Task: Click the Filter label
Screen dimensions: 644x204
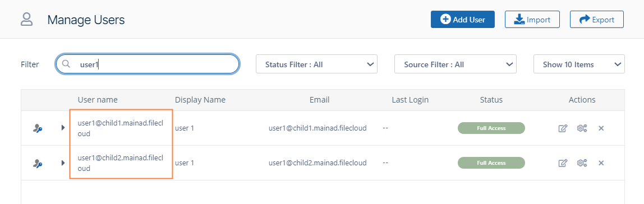Action: click(30, 64)
